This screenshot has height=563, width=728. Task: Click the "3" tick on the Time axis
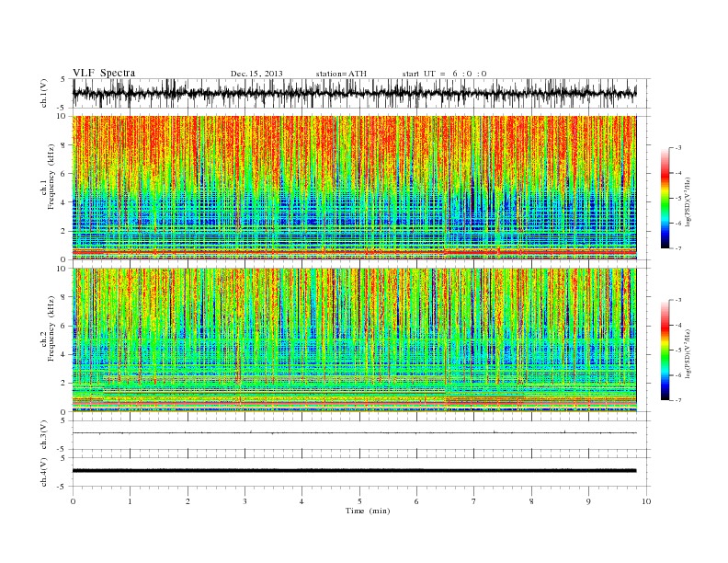coord(245,501)
